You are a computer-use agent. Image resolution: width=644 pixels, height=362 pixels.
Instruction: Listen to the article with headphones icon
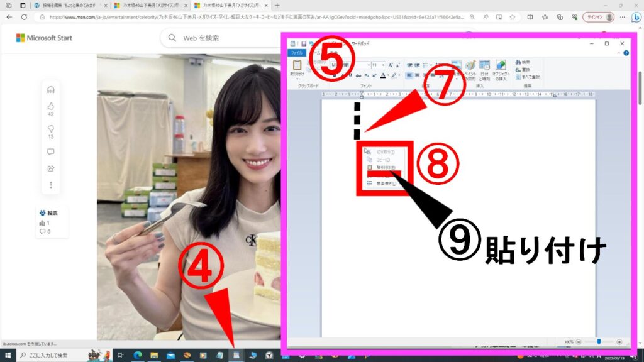(51, 90)
